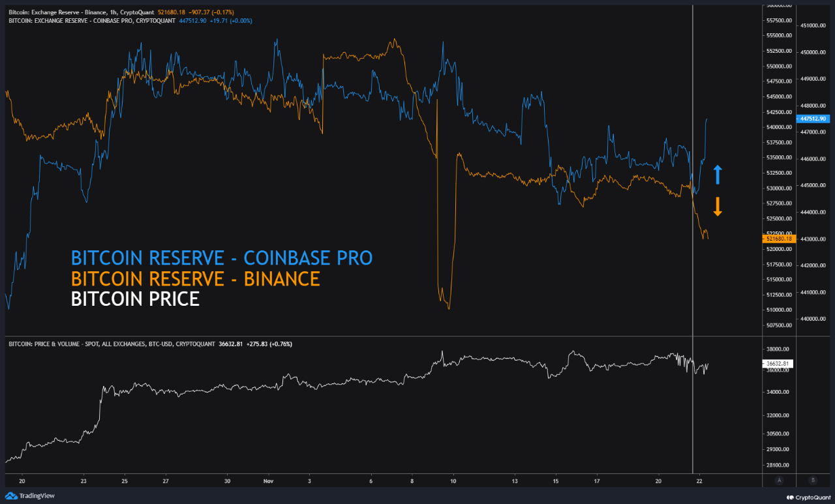Click the TradingView logo
Screen dimensions: 835x504
tap(30, 496)
